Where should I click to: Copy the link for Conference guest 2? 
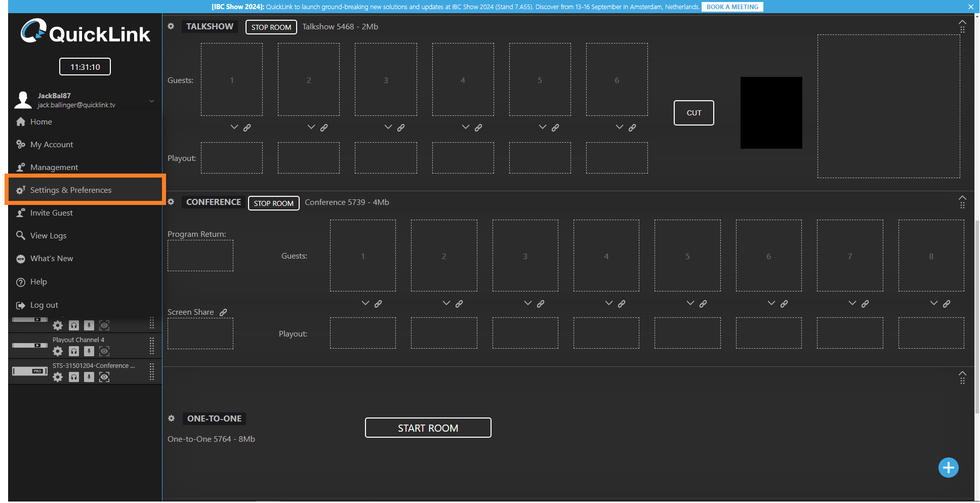tap(459, 304)
